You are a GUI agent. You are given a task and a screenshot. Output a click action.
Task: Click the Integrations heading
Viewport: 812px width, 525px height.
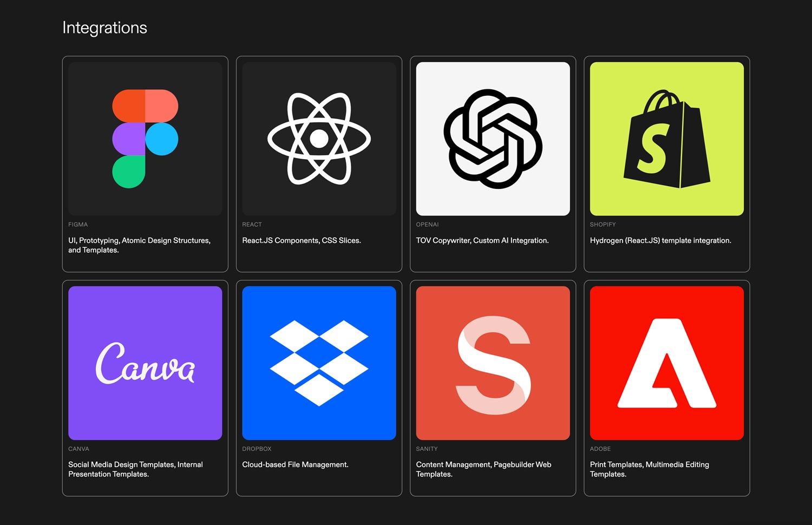(x=104, y=28)
